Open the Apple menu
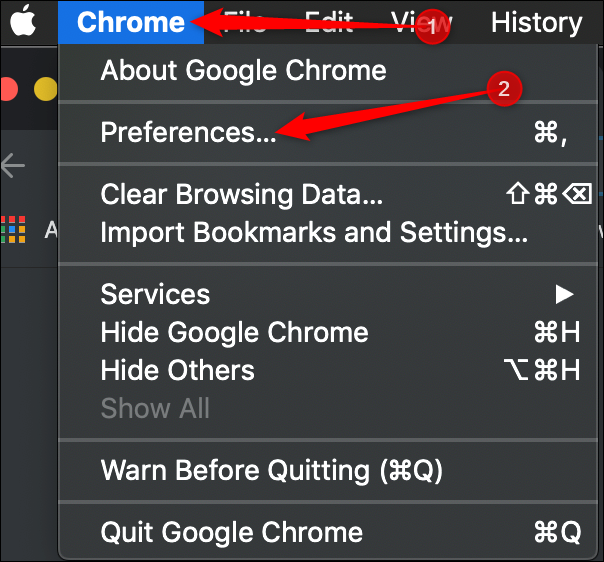Image resolution: width=604 pixels, height=562 pixels. coord(24,22)
